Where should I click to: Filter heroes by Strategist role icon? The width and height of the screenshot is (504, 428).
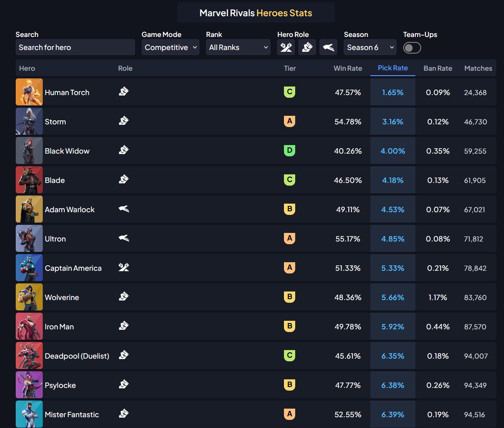[328, 47]
